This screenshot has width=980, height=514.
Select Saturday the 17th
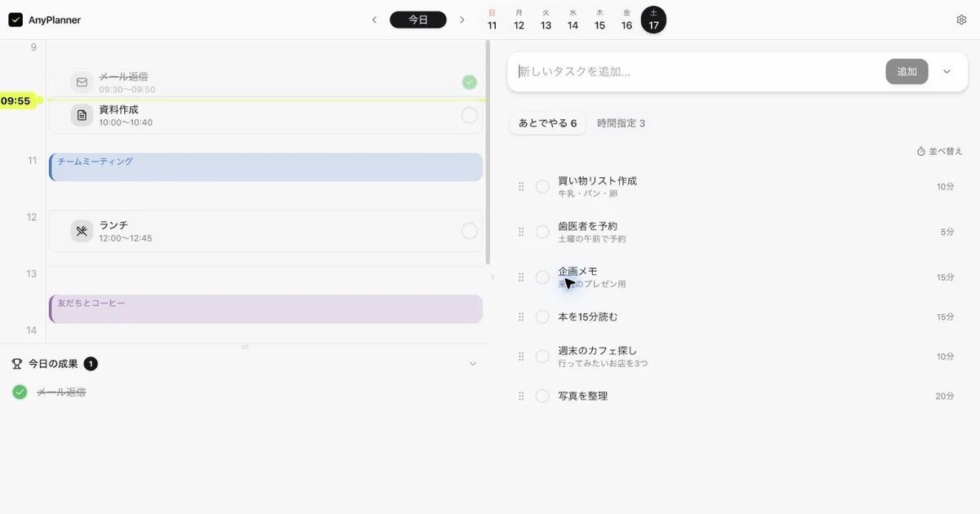point(653,20)
